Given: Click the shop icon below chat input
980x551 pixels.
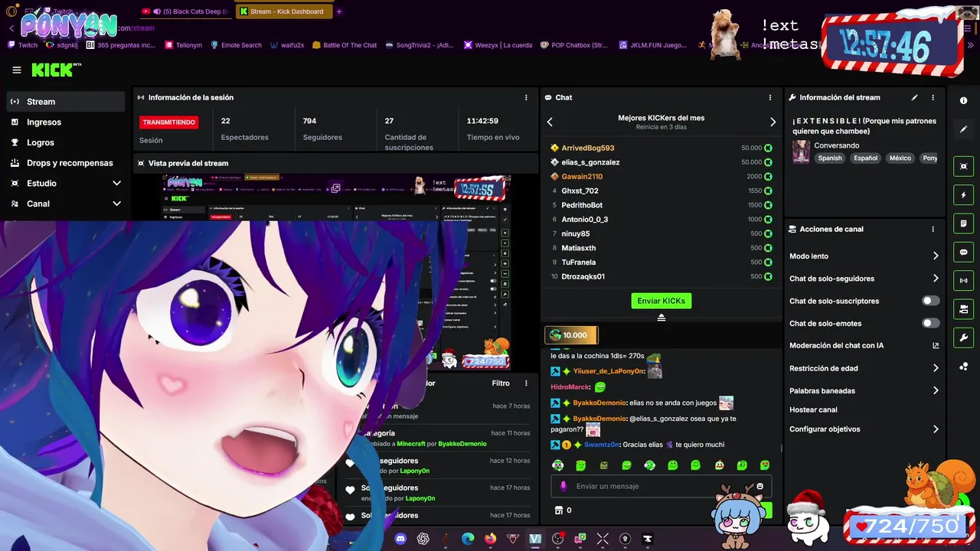Looking at the screenshot, I should (x=558, y=510).
